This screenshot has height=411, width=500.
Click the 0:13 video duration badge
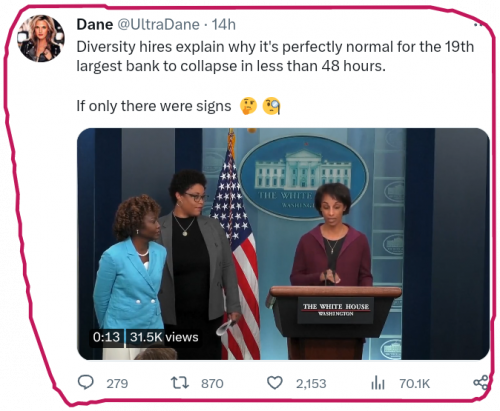click(106, 337)
